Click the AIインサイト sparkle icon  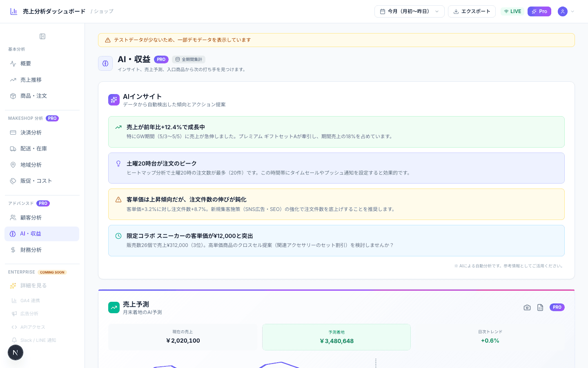tap(114, 100)
